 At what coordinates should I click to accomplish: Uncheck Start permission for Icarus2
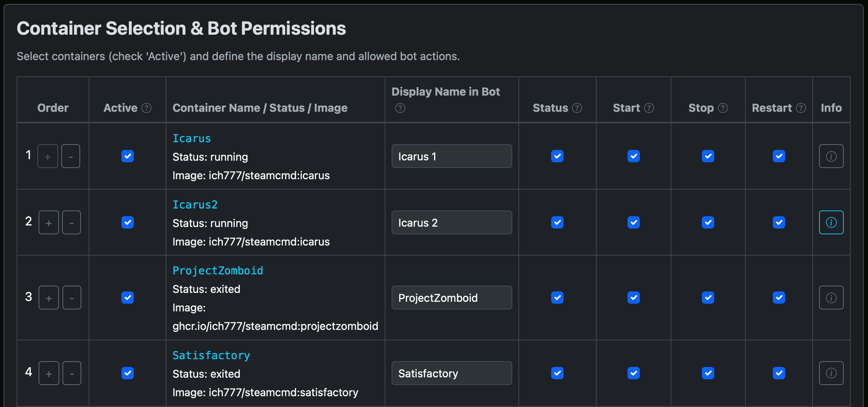(x=633, y=222)
